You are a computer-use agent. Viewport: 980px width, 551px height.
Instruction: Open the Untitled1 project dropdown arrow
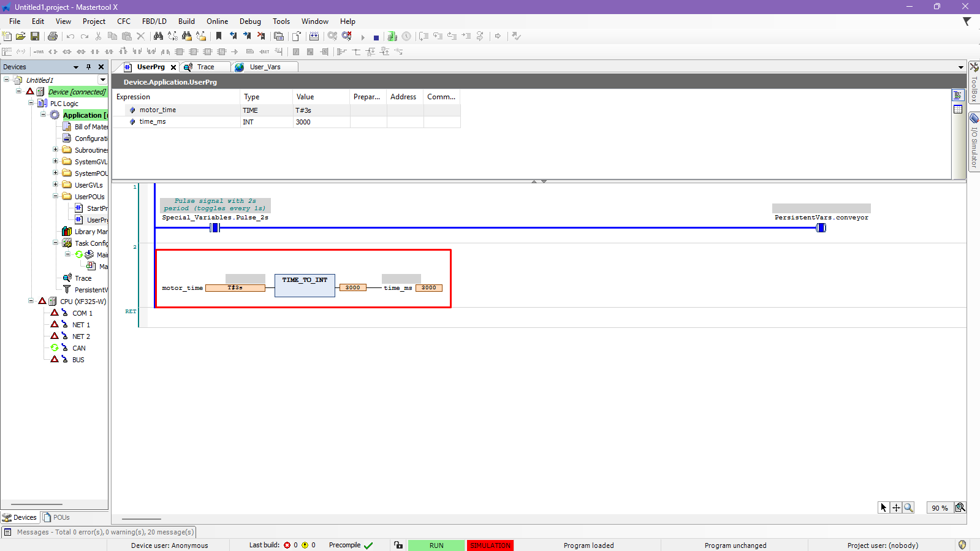pos(102,80)
